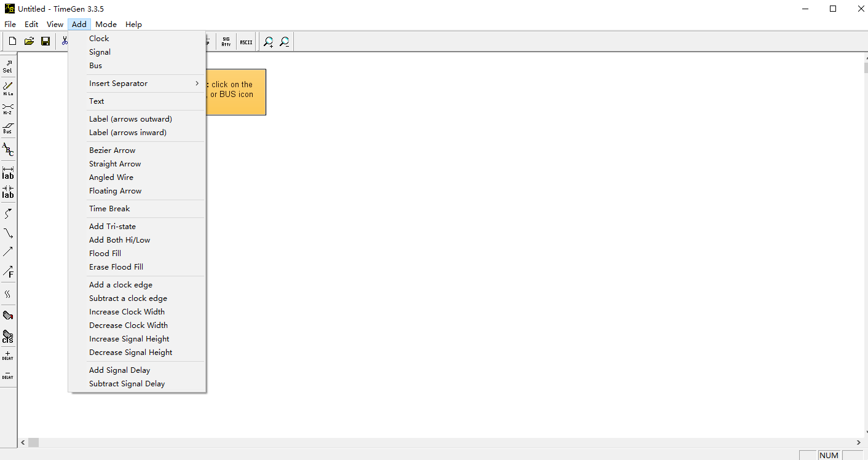
Task: Choose Increase Clock Width
Action: (x=137, y=312)
